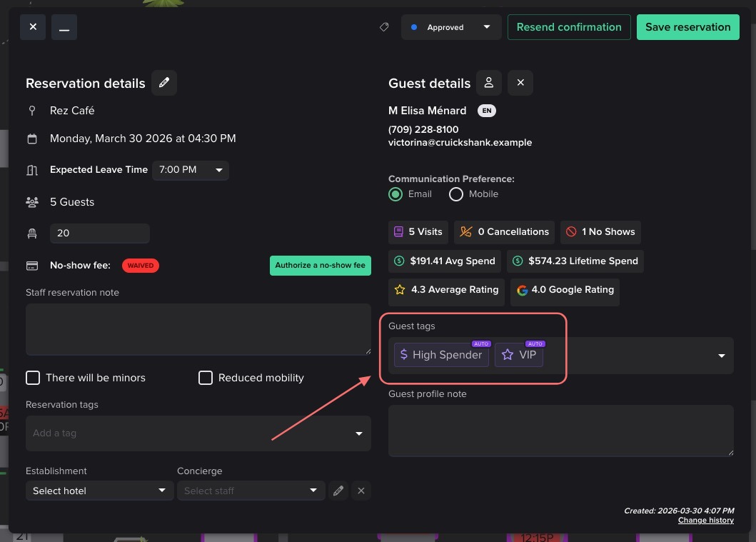This screenshot has width=756, height=542.
Task: Minimize the reservation dialog with dash icon
Action: point(64,27)
